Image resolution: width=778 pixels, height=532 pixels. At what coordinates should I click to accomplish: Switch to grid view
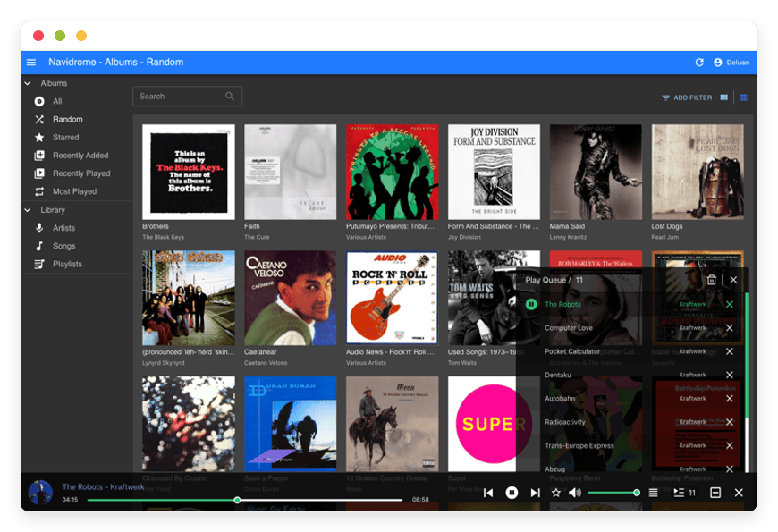point(724,97)
